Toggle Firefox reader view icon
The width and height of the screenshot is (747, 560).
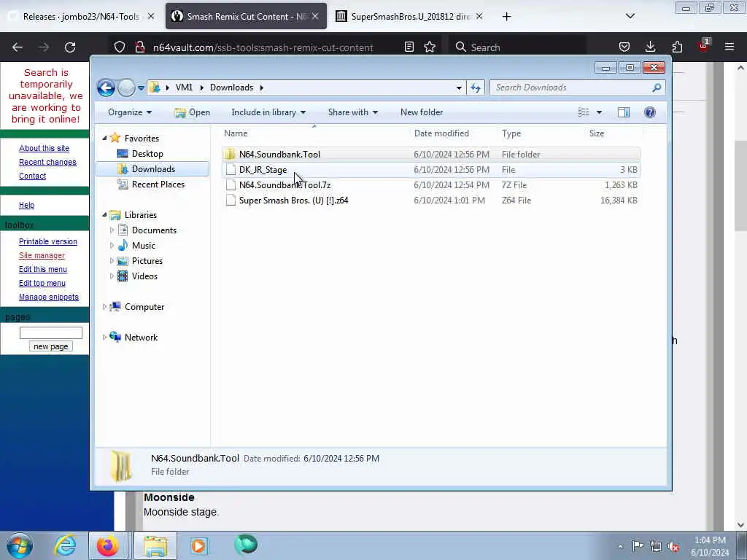[x=409, y=47]
